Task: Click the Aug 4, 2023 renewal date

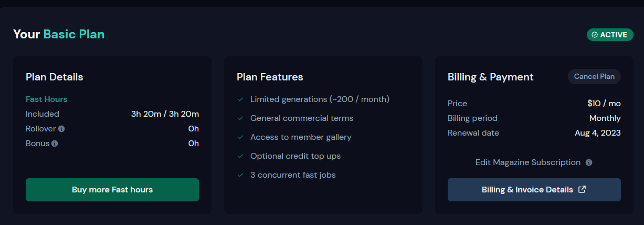Action: coord(597,133)
